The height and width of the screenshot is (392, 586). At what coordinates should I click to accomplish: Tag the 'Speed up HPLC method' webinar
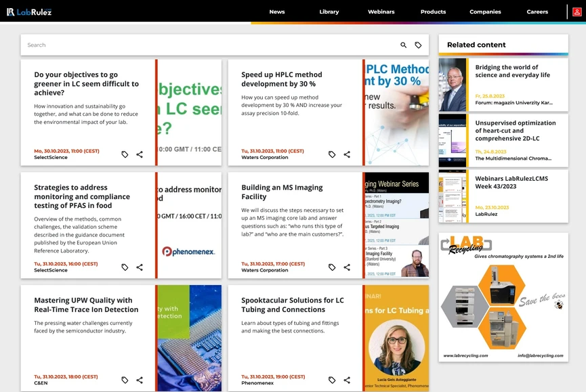click(332, 154)
